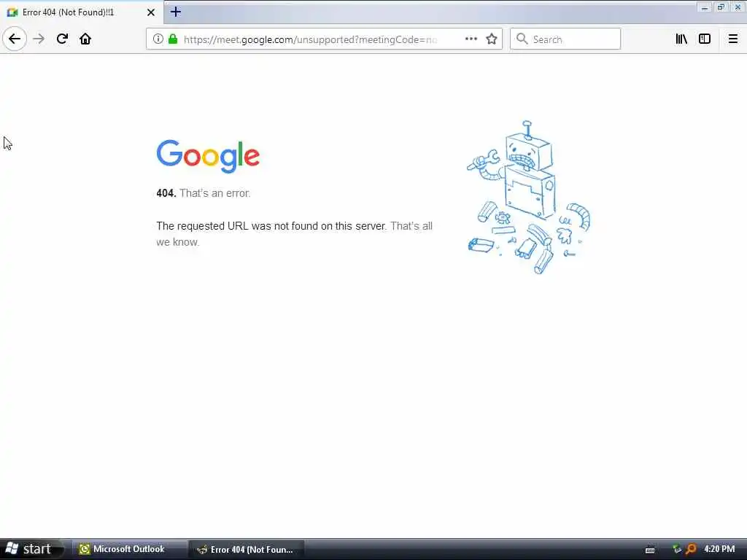Open the Windows start menu

pos(31,549)
